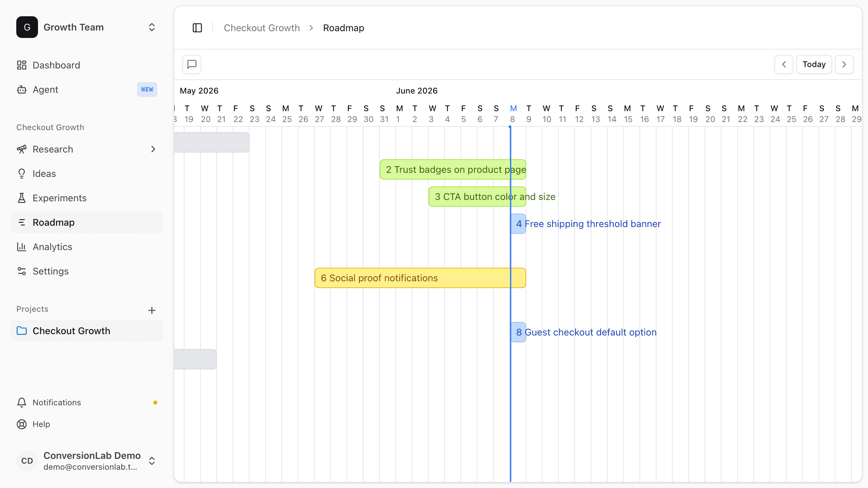
Task: Go to next timeline period
Action: 844,64
